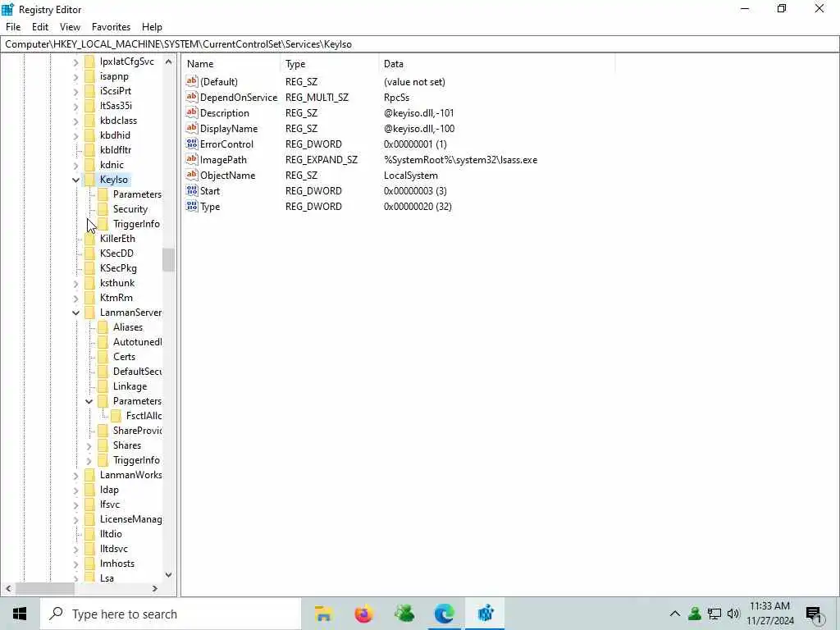Click the registry path address bar
The image size is (840, 630).
pyautogui.click(x=420, y=44)
